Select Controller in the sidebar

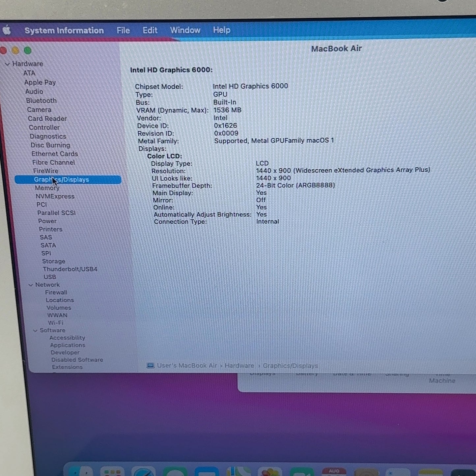[x=44, y=127]
